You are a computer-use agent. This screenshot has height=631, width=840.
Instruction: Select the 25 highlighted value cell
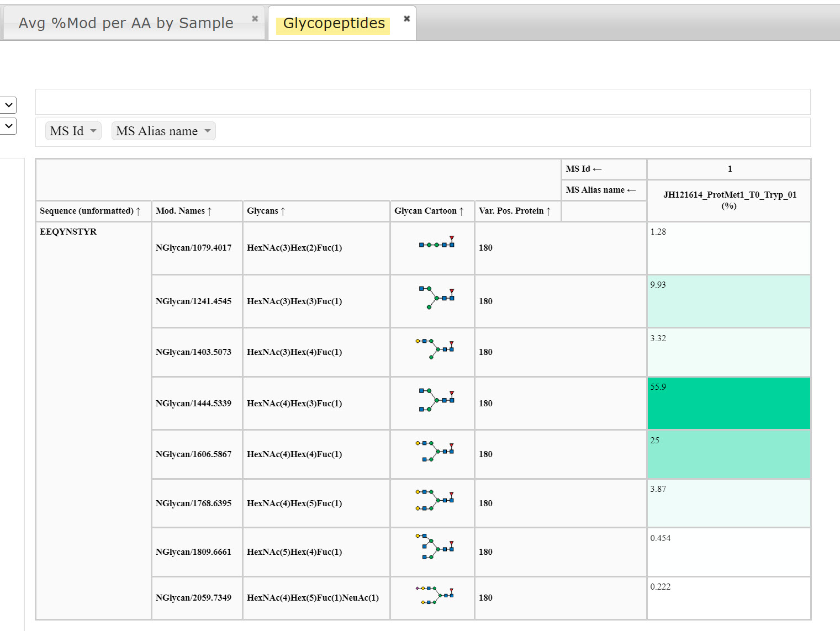(x=728, y=454)
